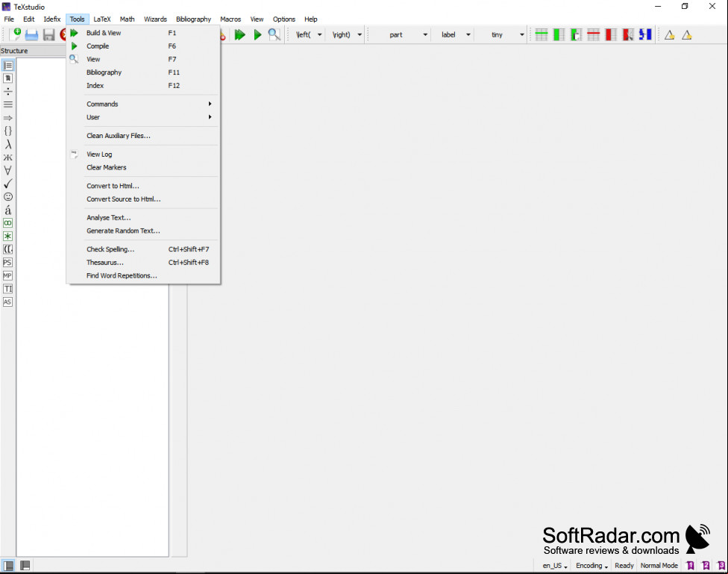Open the TI TikZ commands panel
728x574 pixels.
[x=8, y=289]
